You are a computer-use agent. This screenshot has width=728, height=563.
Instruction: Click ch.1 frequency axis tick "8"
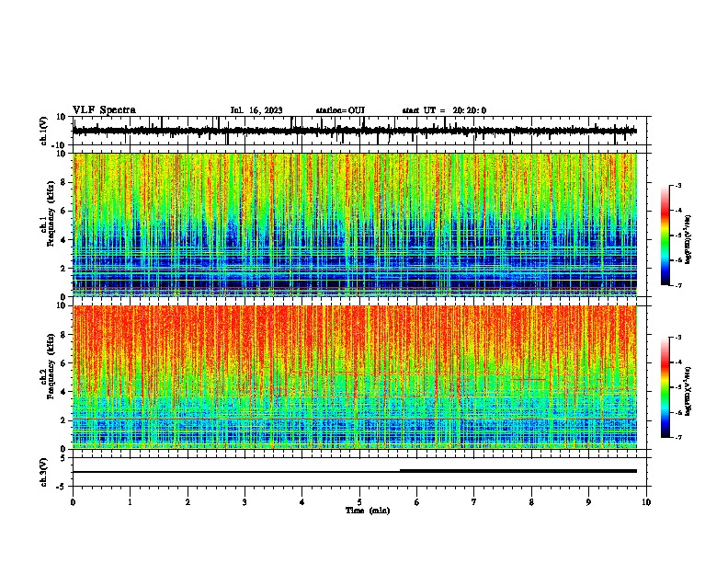pyautogui.click(x=63, y=182)
